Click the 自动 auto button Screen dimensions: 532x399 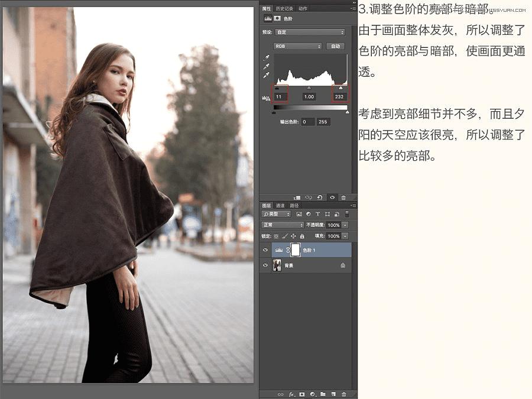336,46
